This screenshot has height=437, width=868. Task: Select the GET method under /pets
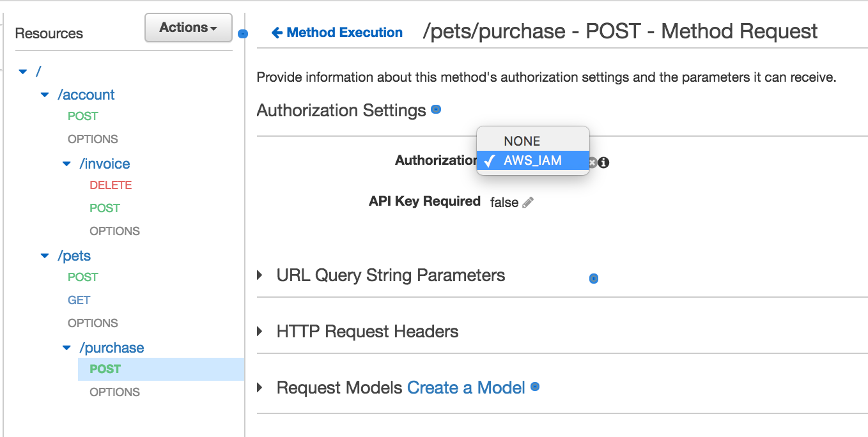click(79, 300)
